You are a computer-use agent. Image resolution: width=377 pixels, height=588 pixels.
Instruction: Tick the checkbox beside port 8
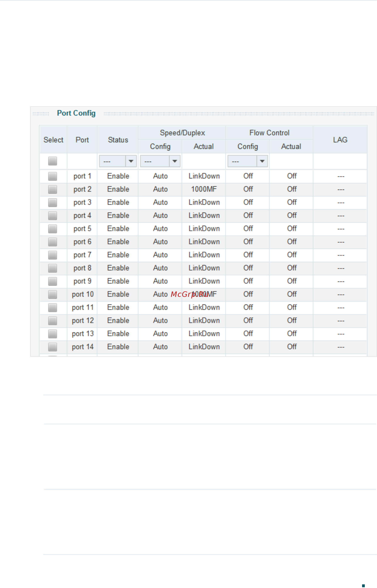(x=53, y=268)
